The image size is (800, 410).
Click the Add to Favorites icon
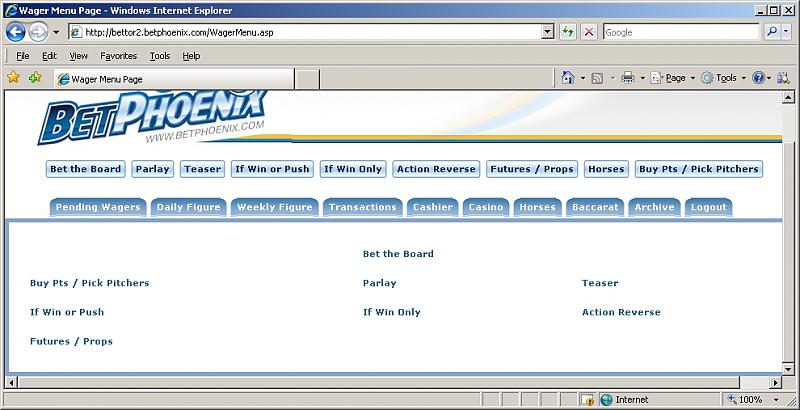[x=35, y=77]
